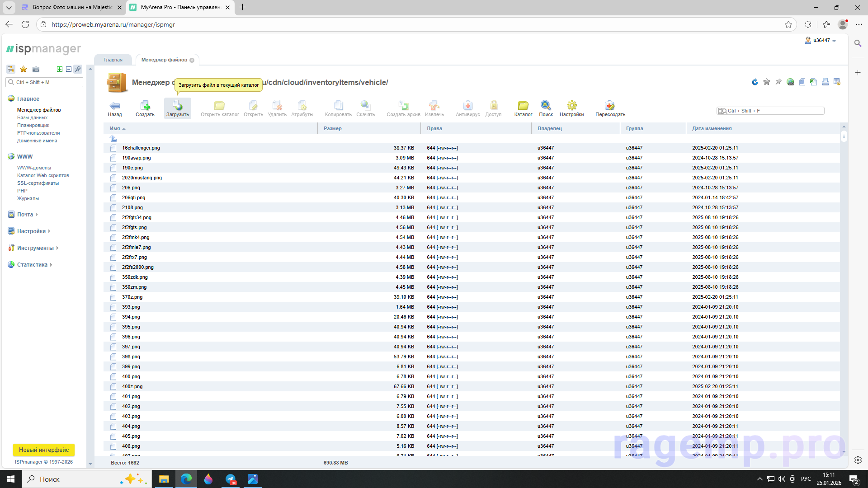This screenshot has height=488, width=868.
Task: Click the Новый интерфейс yellow button
Action: click(44, 450)
